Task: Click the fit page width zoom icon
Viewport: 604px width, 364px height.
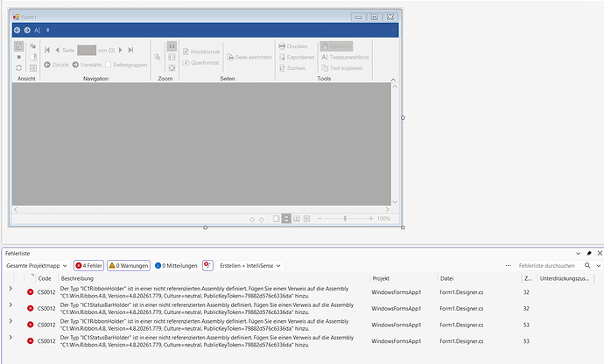Action: pos(172,57)
